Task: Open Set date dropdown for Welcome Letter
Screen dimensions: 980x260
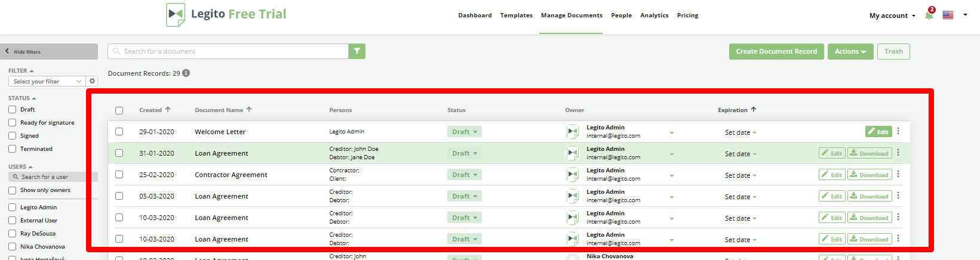Action: [741, 132]
